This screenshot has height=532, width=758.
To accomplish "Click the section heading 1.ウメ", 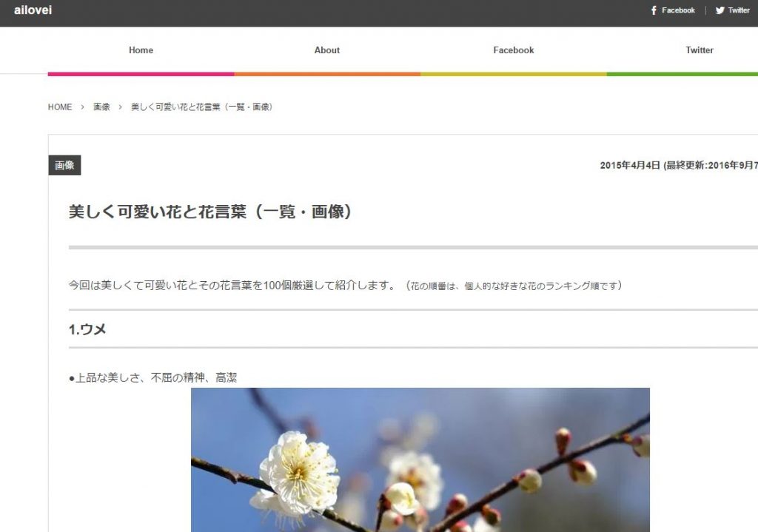I will [x=87, y=329].
